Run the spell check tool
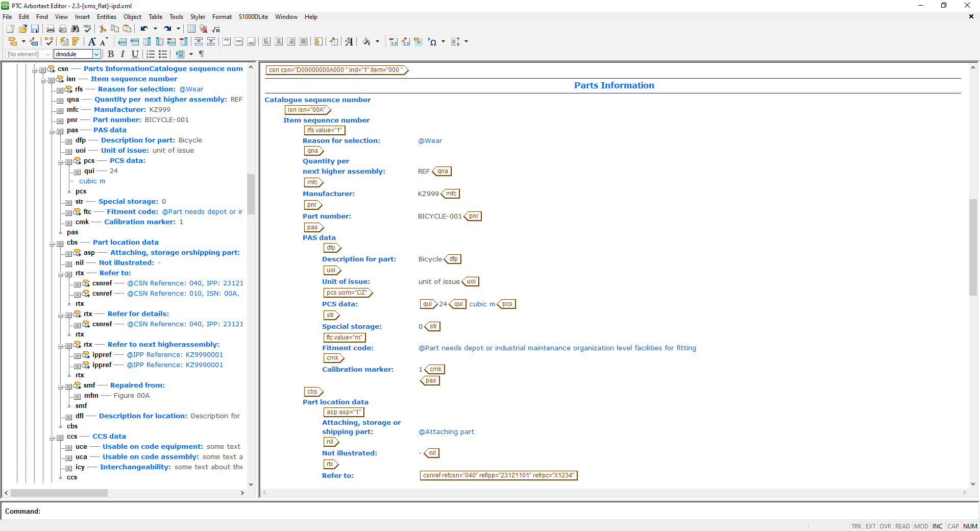 pyautogui.click(x=87, y=29)
